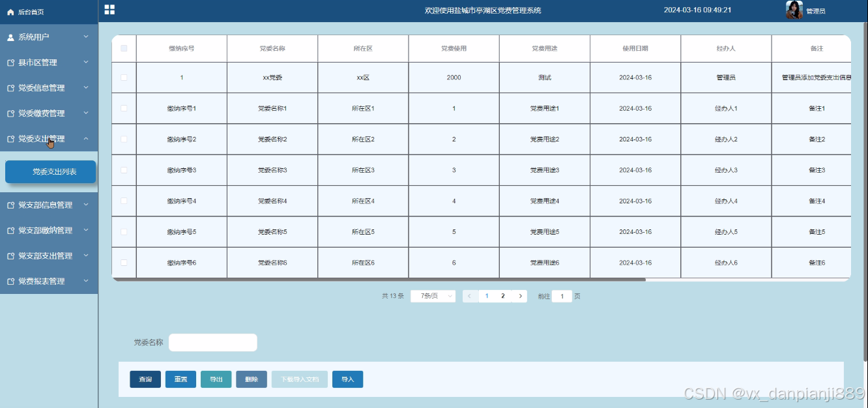868x408 pixels.
Task: Click the cell 党费用途2
Action: point(545,139)
